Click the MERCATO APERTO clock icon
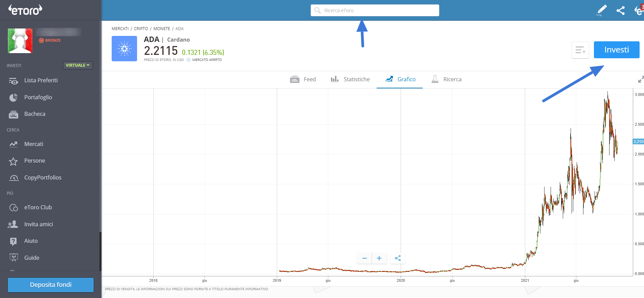 (x=188, y=60)
